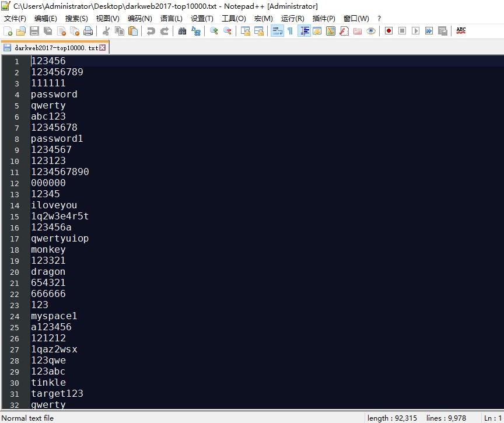Click 'Normal text file' in status bar
Screen dimensions: 504x423
tap(27, 418)
